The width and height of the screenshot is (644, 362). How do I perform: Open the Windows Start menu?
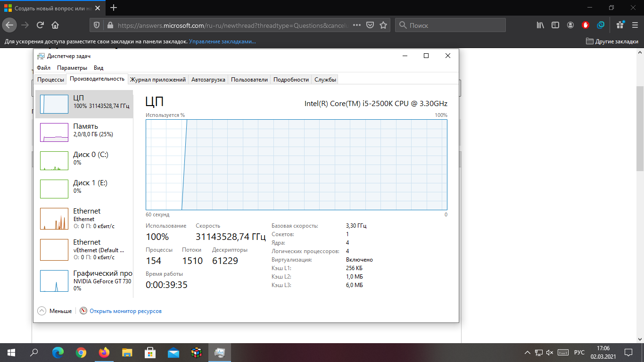[11, 353]
